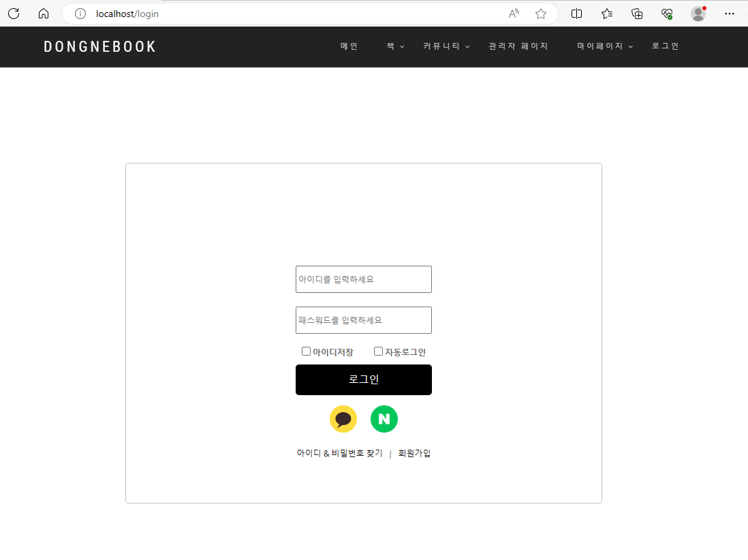The width and height of the screenshot is (748, 560).
Task: Check the 아이디저장 checkbox
Action: click(x=307, y=351)
